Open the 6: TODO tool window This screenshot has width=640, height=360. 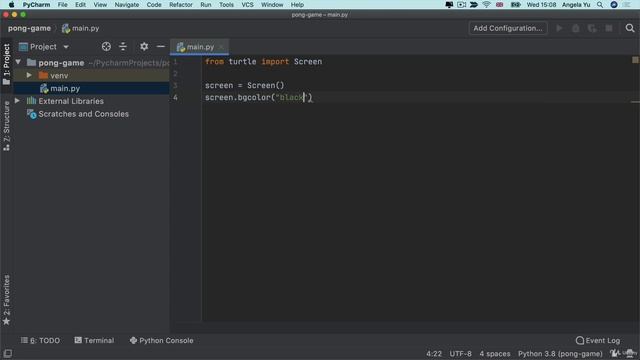point(40,340)
